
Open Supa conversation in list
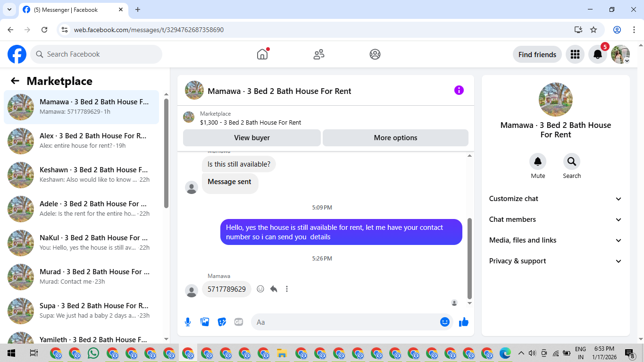[82, 311]
